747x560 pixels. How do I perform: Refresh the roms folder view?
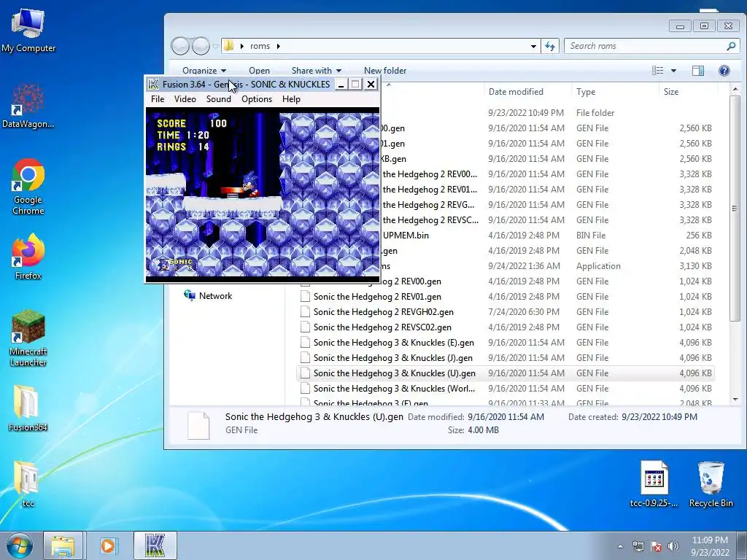click(x=550, y=46)
